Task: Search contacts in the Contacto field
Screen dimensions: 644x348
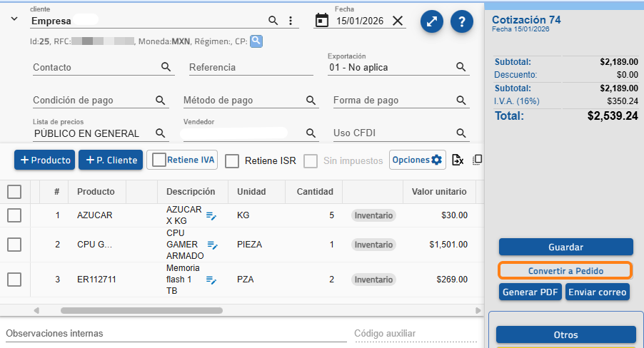Action: click(166, 67)
